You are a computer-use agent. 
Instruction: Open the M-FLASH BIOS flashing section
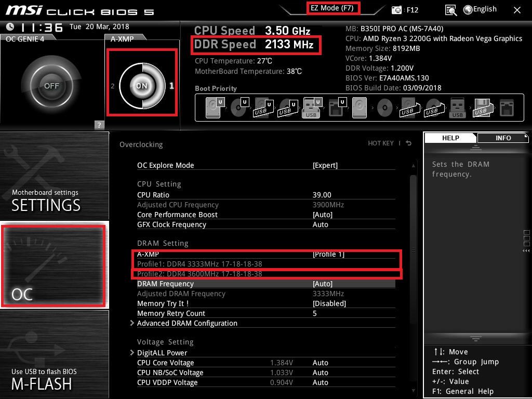click(x=54, y=354)
